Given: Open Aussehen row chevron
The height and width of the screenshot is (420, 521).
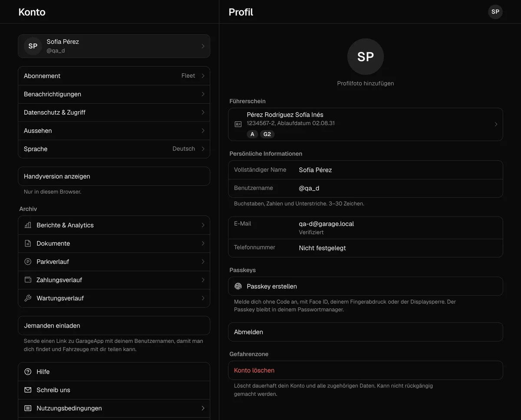Looking at the screenshot, I should pyautogui.click(x=203, y=131).
